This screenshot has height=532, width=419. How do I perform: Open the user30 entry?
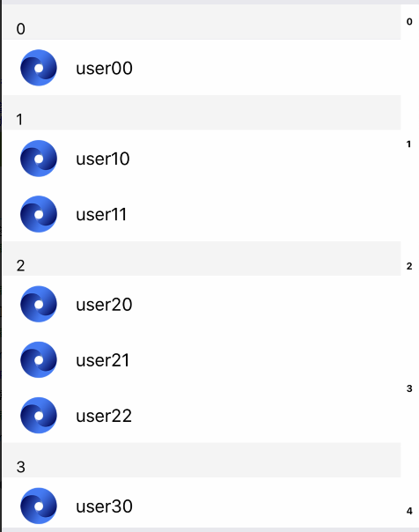click(202, 506)
